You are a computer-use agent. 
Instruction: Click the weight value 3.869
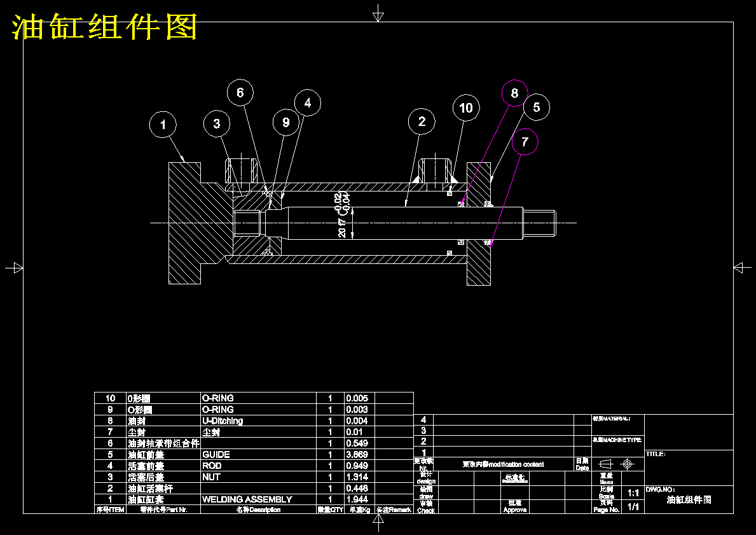click(357, 454)
